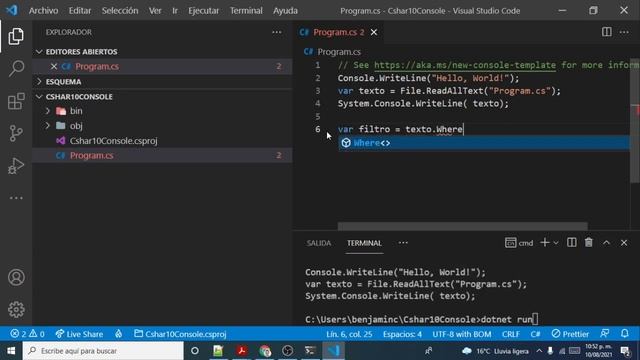Click the flame icon in status bar
Image resolution: width=640 pixels, height=360 pixels.
pos(118,334)
